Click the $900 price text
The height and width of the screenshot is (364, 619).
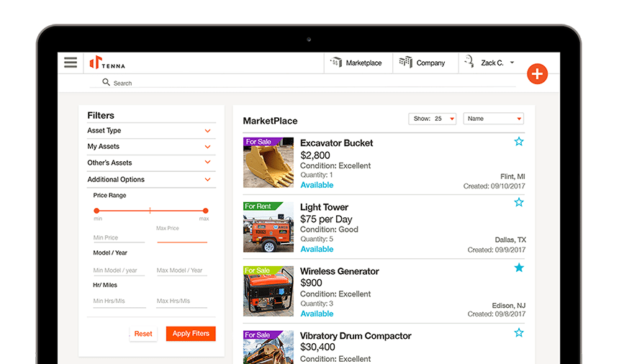[311, 283]
